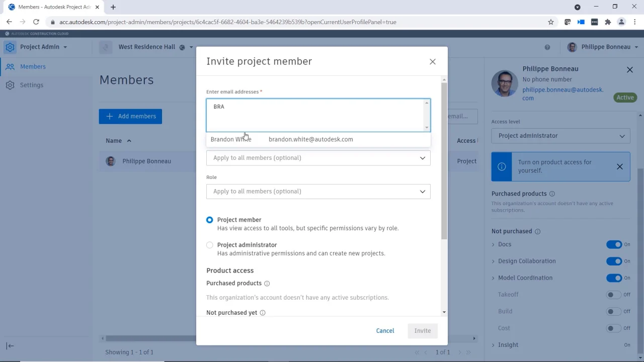The image size is (644, 362).
Task: Enable Build product access
Action: point(614,311)
